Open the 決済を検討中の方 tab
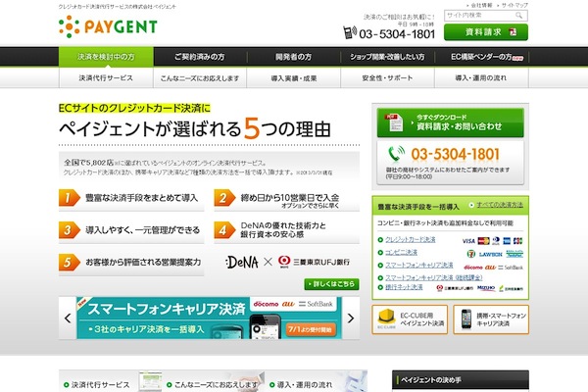588x392 pixels. 106,57
